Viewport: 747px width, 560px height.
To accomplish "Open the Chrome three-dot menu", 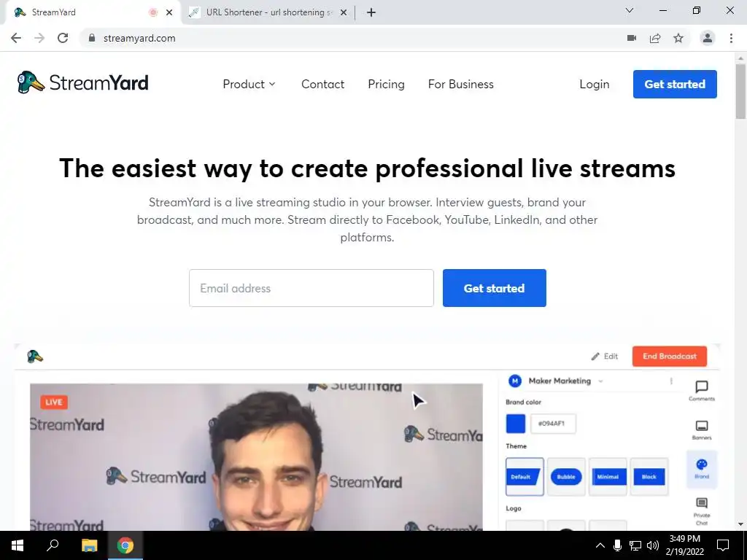I will coord(731,38).
